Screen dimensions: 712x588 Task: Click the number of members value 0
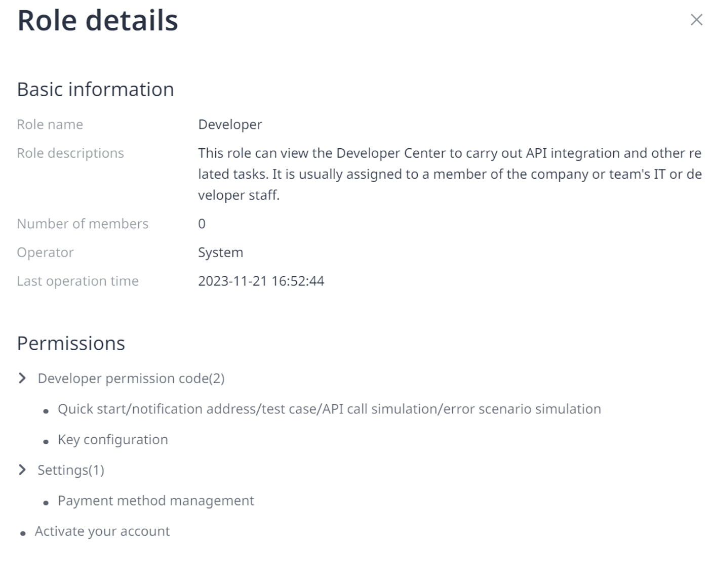(202, 224)
